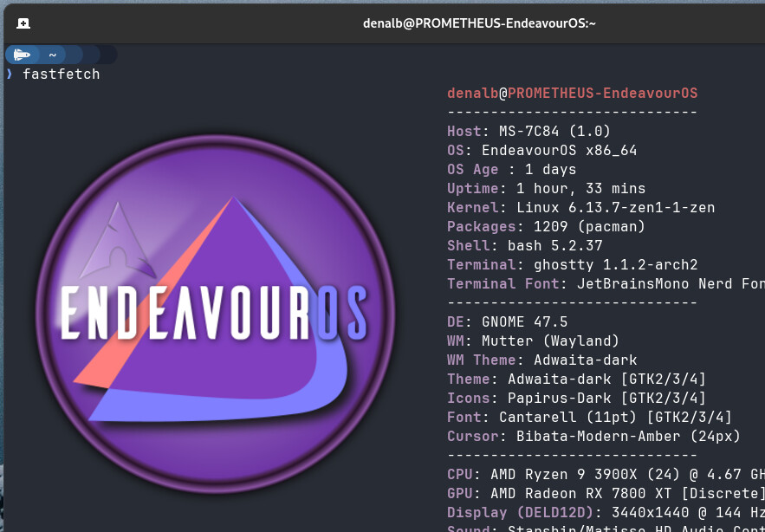This screenshot has width=765, height=532.
Task: Click the window title denalb@PROMETHEUS-EndeavourOS:~
Action: (479, 23)
